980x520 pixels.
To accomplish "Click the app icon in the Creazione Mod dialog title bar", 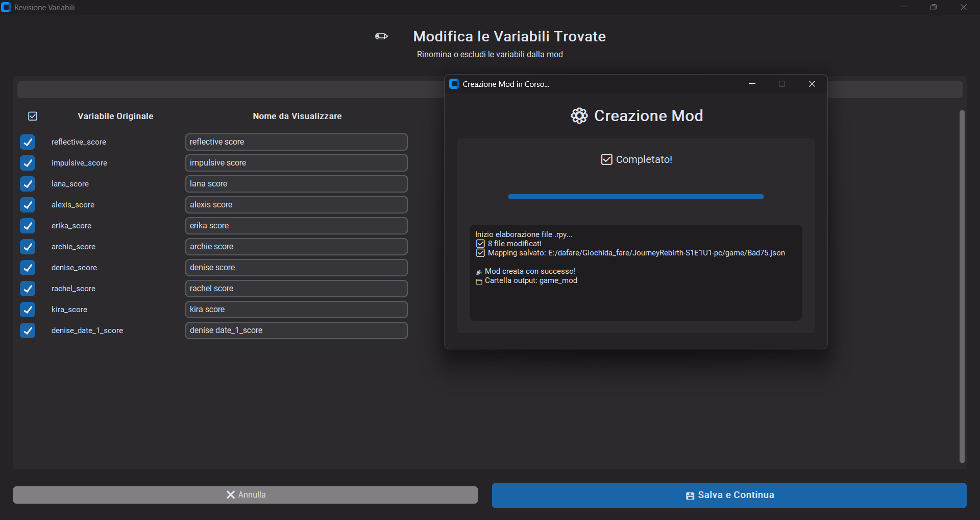I will (454, 84).
